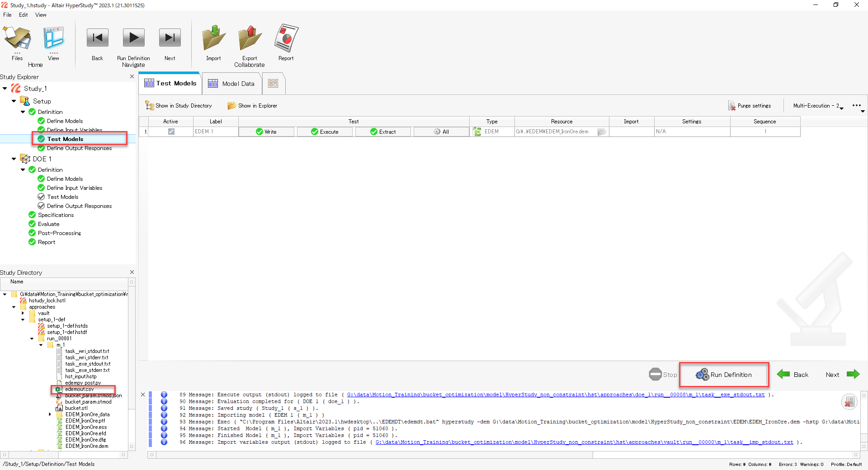Click the Export icon in the ribbon

coord(250,38)
